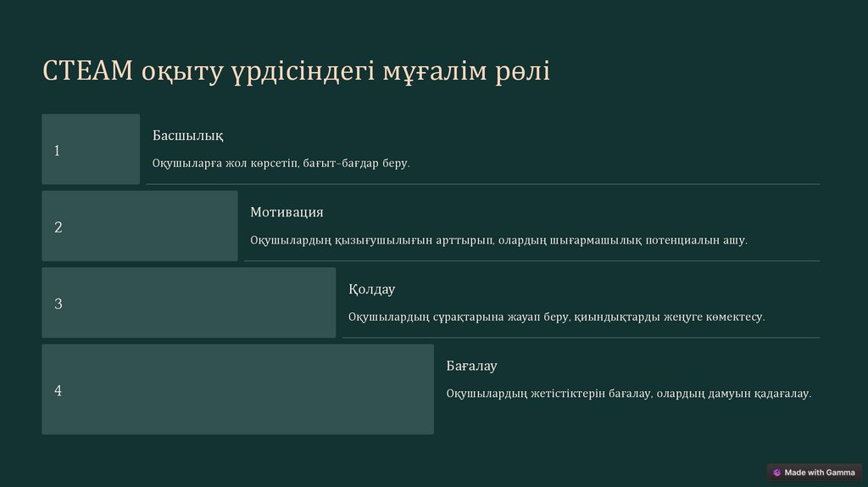Click the divider line under Қолдау item

(x=581, y=338)
